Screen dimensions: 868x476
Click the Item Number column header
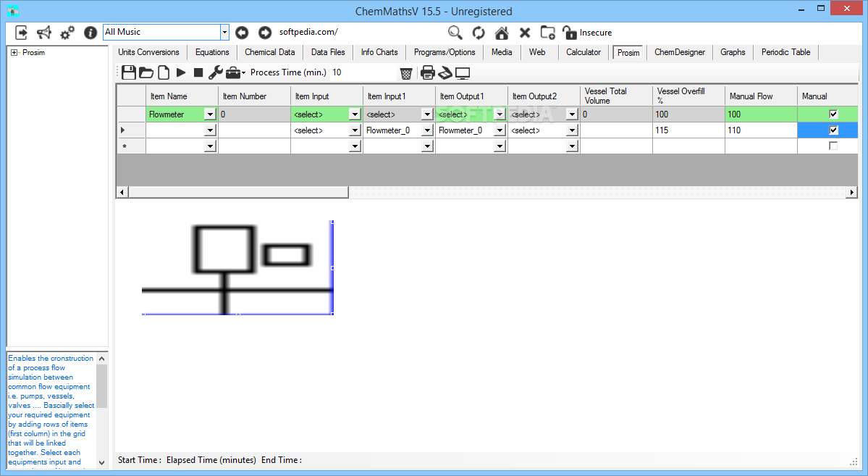[254, 96]
